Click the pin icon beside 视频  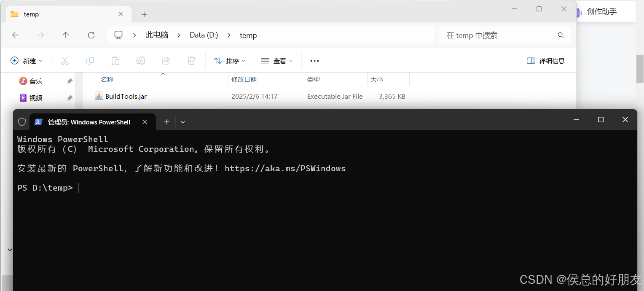tap(70, 98)
